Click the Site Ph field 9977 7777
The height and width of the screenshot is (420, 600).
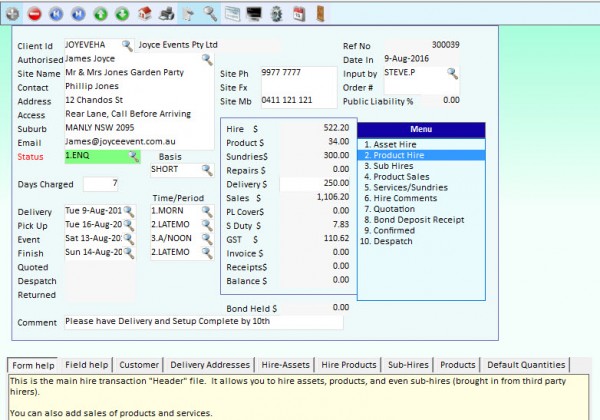click(298, 73)
